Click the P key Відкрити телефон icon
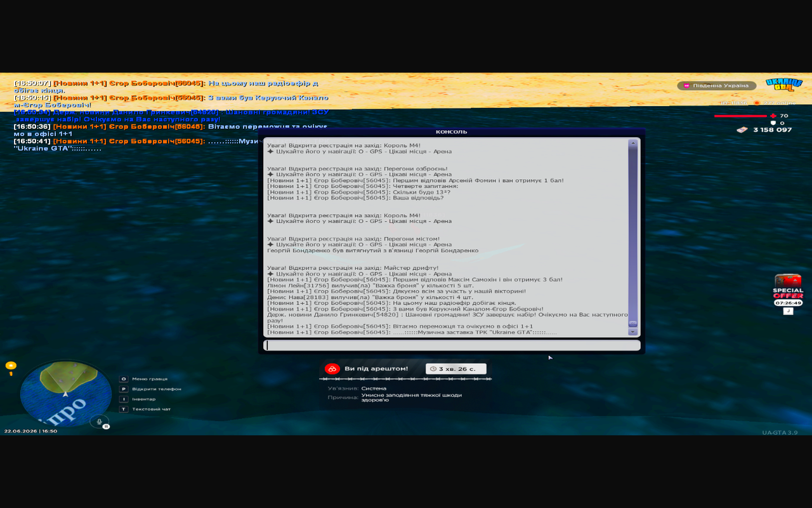 tap(124, 389)
